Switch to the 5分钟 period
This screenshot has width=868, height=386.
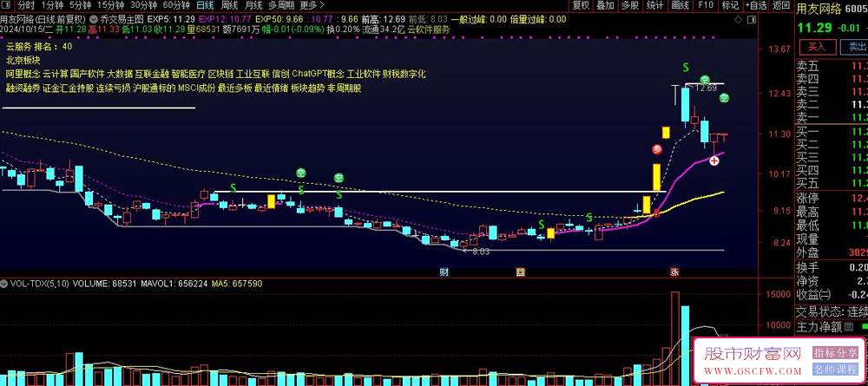80,5
